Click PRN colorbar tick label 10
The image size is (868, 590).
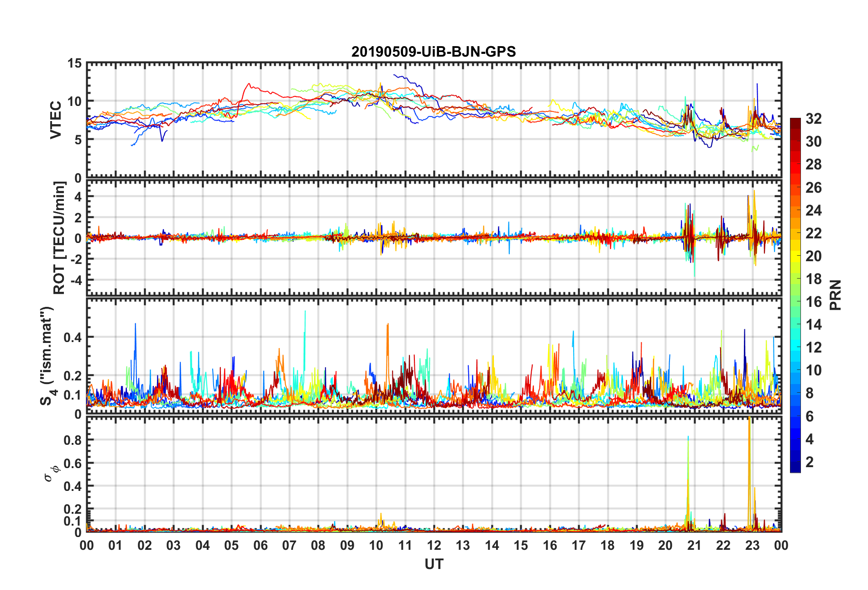(814, 370)
